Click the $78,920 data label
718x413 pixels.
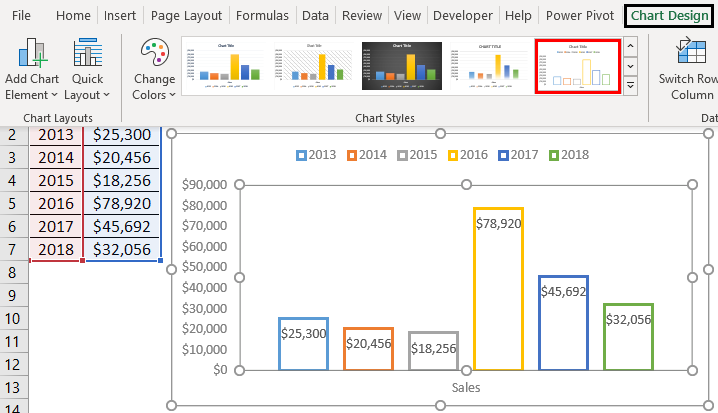(x=499, y=223)
